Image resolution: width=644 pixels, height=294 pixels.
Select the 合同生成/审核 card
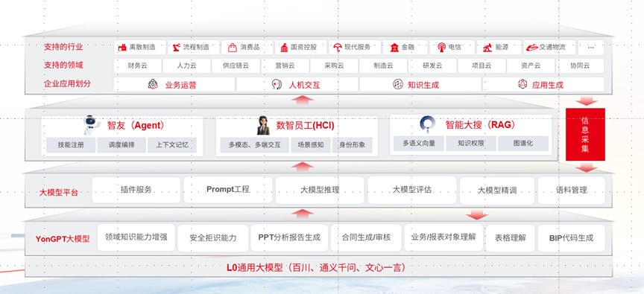pyautogui.click(x=366, y=238)
